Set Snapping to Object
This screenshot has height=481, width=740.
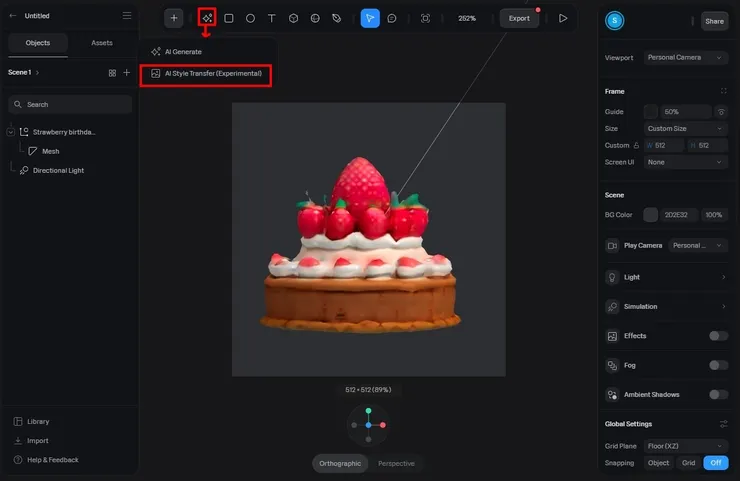658,463
